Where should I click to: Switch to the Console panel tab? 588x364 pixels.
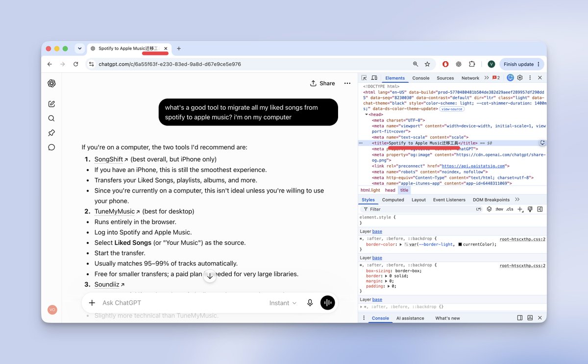[420, 78]
